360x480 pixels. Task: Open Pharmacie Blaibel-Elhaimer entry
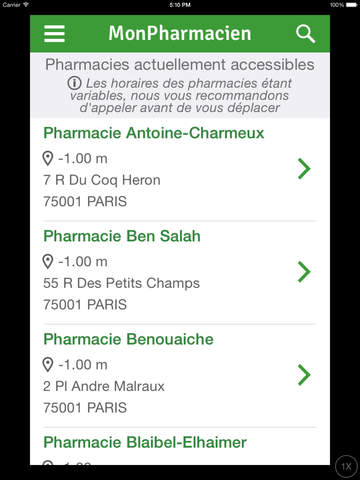point(145,442)
